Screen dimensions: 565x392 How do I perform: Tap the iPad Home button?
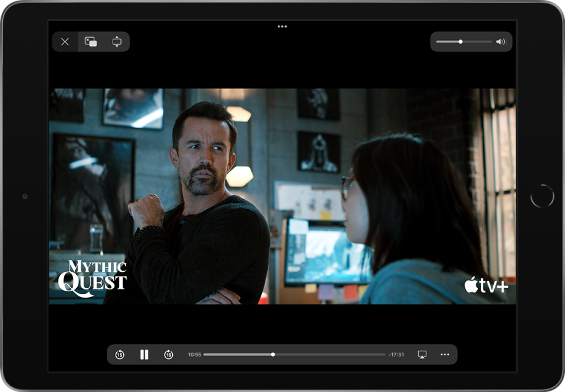pyautogui.click(x=543, y=196)
